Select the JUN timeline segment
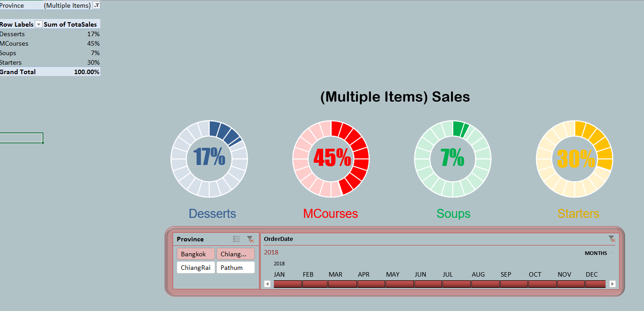This screenshot has height=311, width=644. pos(428,284)
